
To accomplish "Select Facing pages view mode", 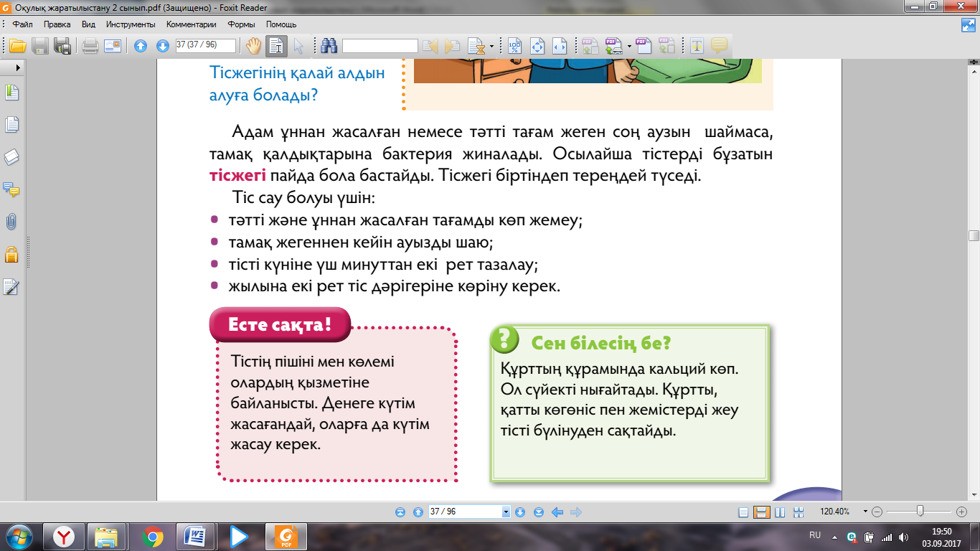I will point(781,512).
